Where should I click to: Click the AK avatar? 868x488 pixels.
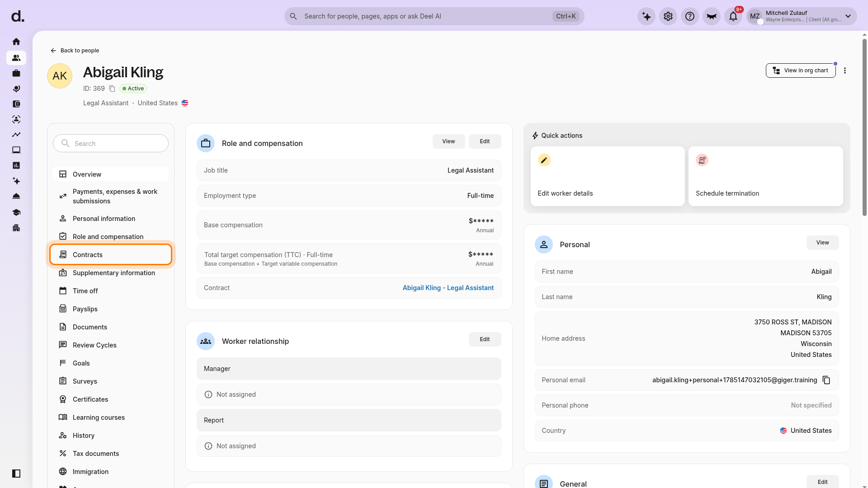click(x=60, y=76)
